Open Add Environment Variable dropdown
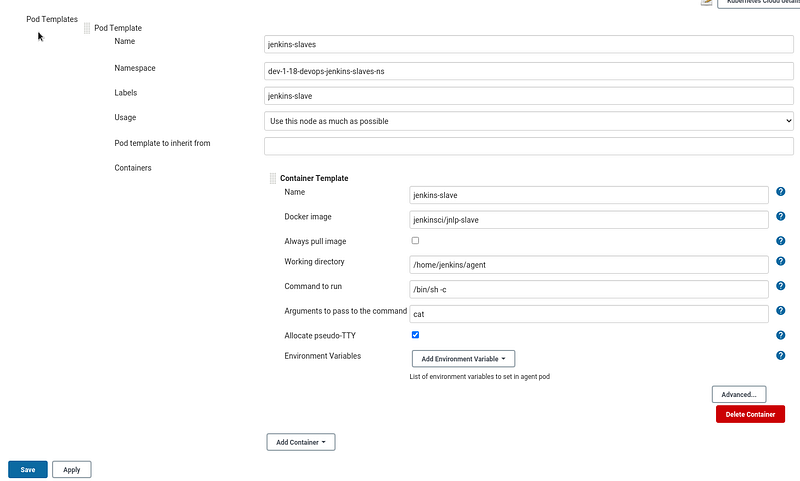Screen dimensions: 800x481 (x=463, y=359)
